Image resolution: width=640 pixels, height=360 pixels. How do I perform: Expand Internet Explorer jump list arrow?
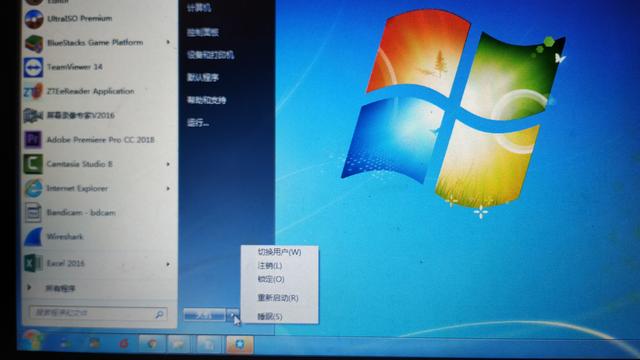(x=168, y=188)
